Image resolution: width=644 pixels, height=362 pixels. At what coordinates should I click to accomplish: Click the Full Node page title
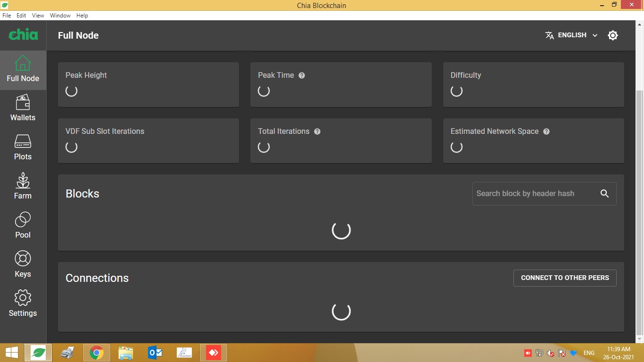coord(78,35)
